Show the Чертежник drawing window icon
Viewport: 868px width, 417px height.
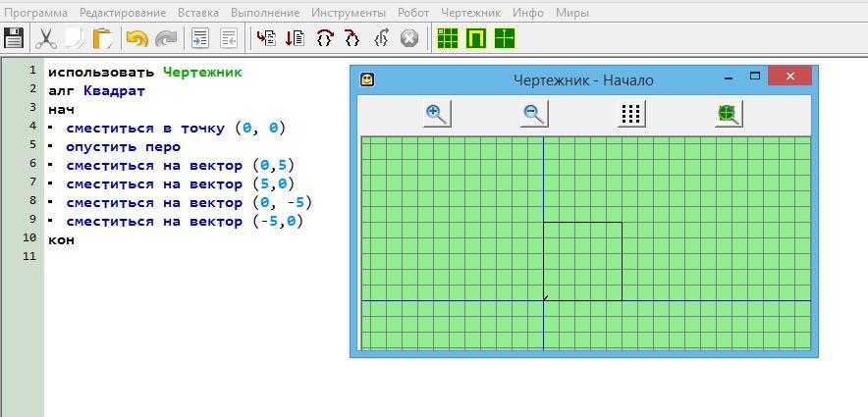(505, 38)
